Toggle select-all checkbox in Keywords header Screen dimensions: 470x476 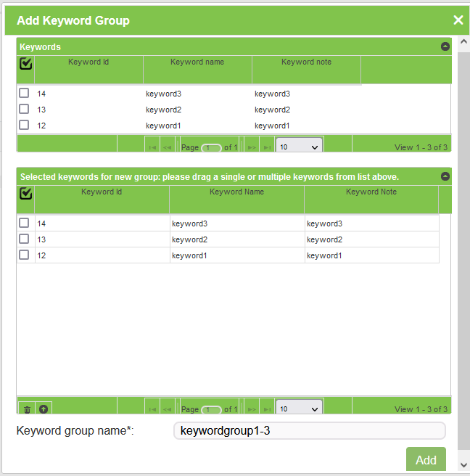[25, 64]
